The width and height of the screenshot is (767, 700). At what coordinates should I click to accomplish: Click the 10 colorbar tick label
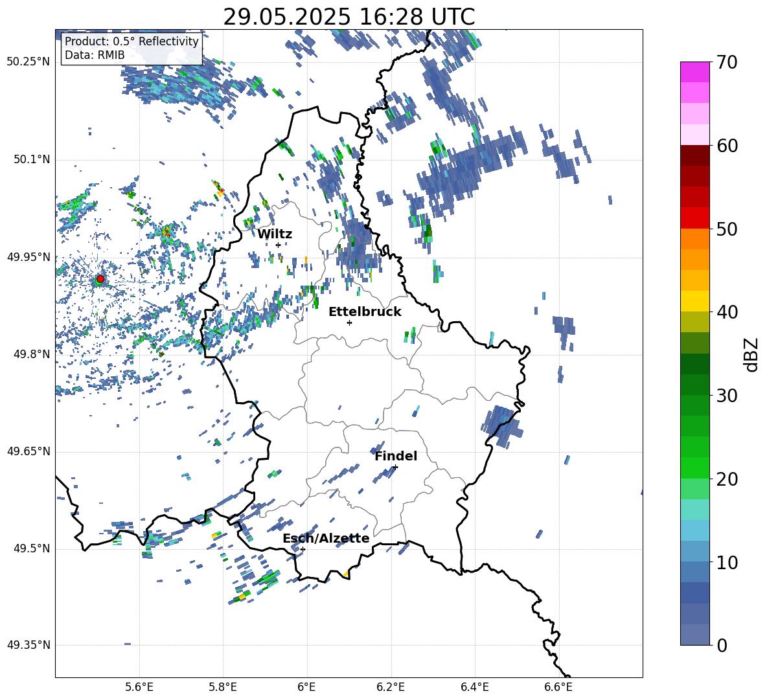pyautogui.click(x=726, y=562)
